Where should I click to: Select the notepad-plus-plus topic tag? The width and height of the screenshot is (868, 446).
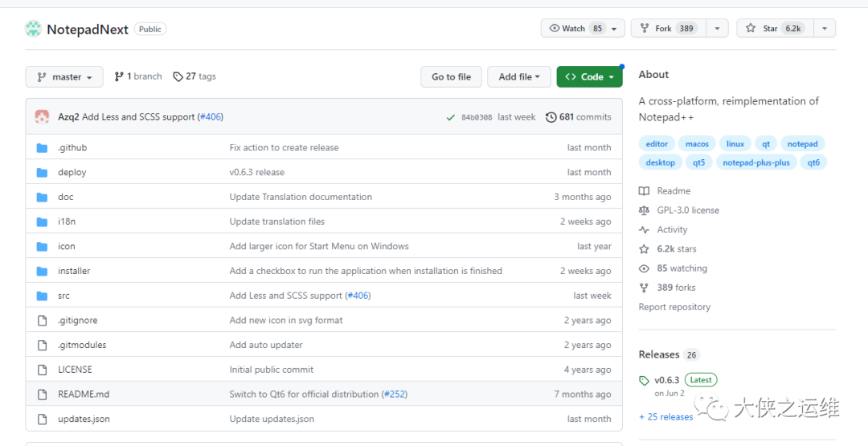[755, 162]
